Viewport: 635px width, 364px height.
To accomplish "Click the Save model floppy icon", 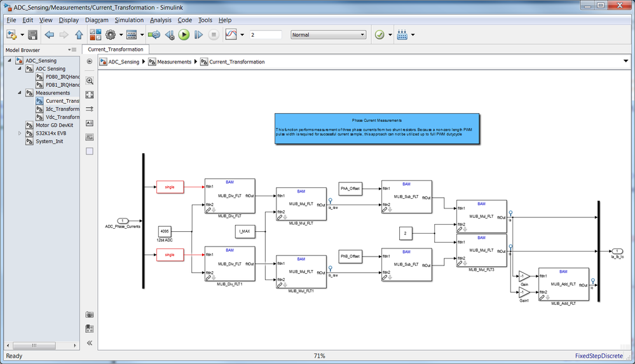I will (33, 35).
